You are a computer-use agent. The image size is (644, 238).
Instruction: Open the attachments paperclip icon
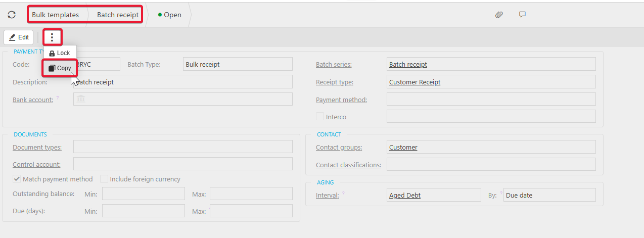(x=499, y=15)
